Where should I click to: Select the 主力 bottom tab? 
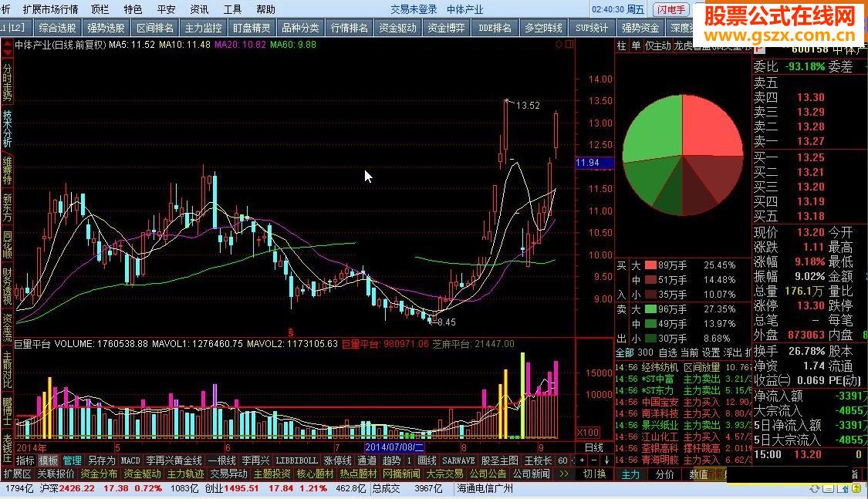pos(630,474)
